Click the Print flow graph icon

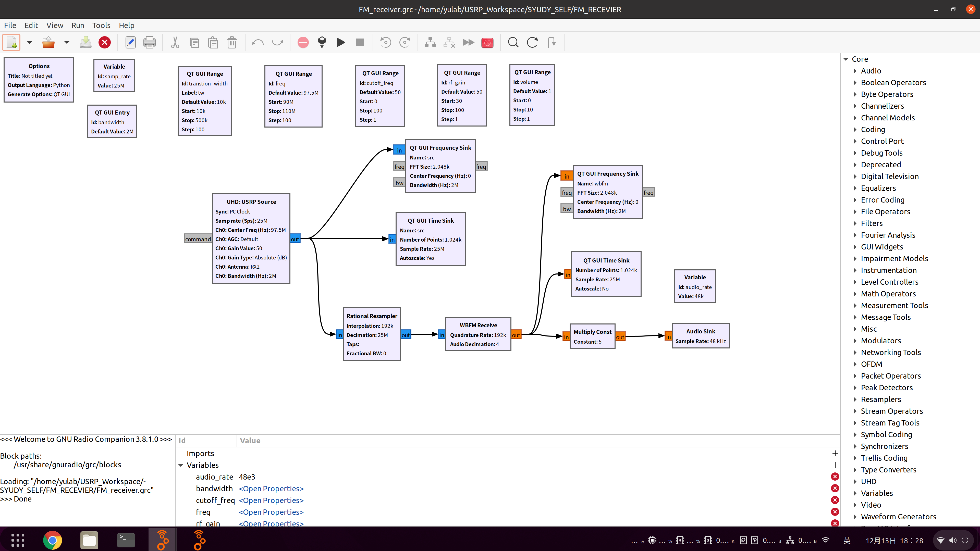149,42
